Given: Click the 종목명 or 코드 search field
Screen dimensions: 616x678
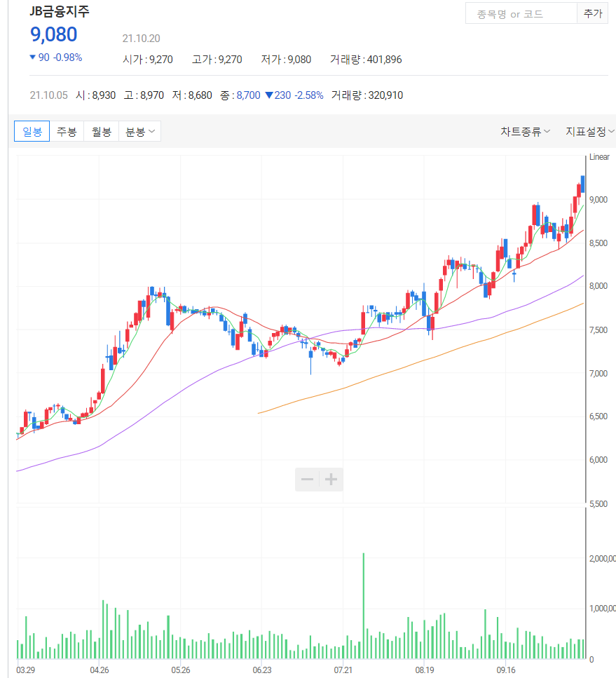Looking at the screenshot, I should (521, 14).
